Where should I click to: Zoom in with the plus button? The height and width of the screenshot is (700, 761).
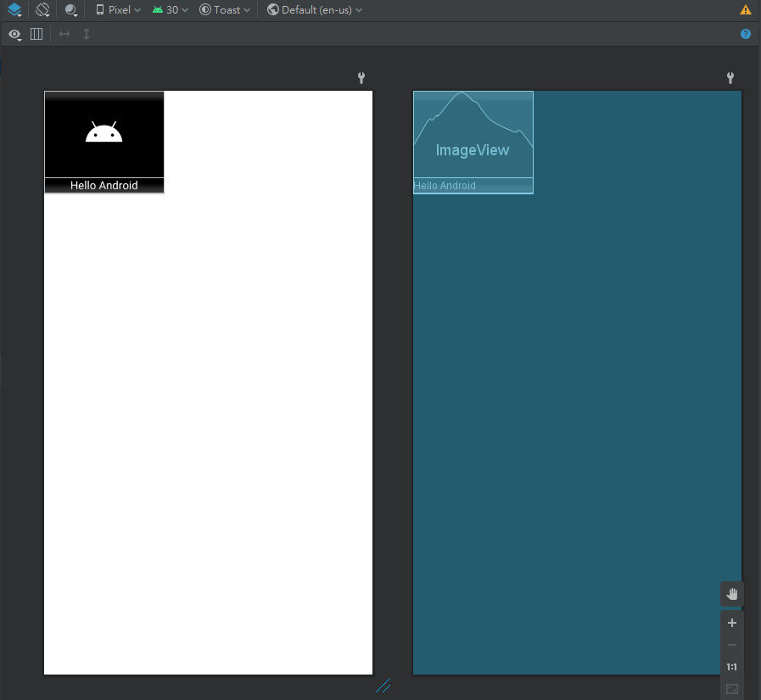pyautogui.click(x=732, y=623)
